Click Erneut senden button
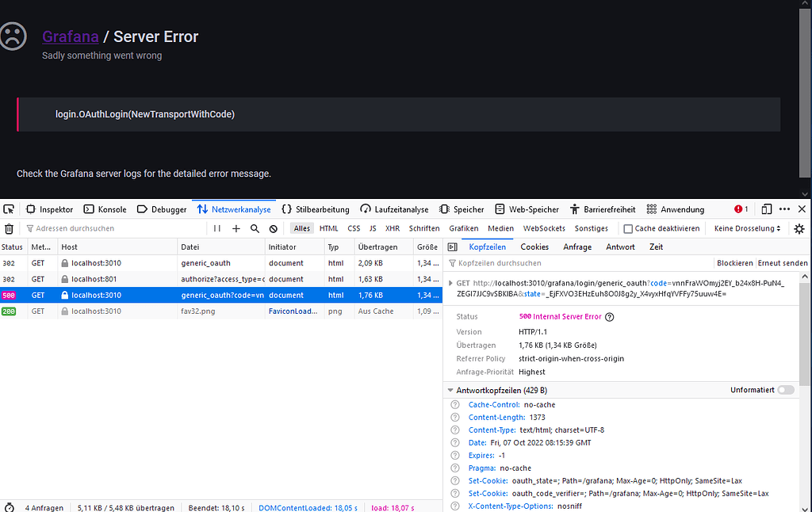Viewport: 812px width, 512px height. click(783, 263)
